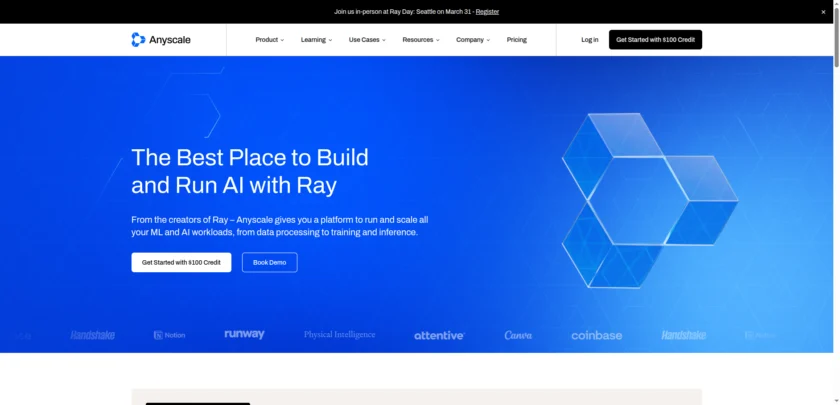Open the Pricing page
840x405 pixels.
click(516, 40)
